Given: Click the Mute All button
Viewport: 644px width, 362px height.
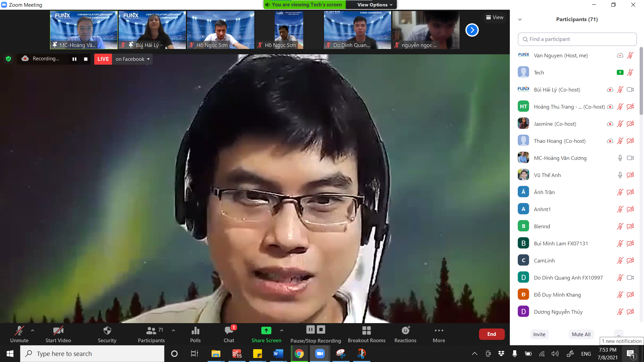Looking at the screenshot, I should (x=581, y=334).
